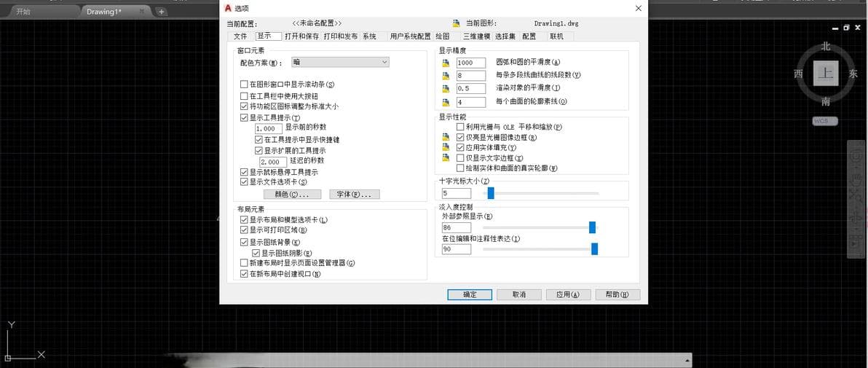
Task: Toggle 显示可打印区域 checkbox
Action: [x=244, y=230]
